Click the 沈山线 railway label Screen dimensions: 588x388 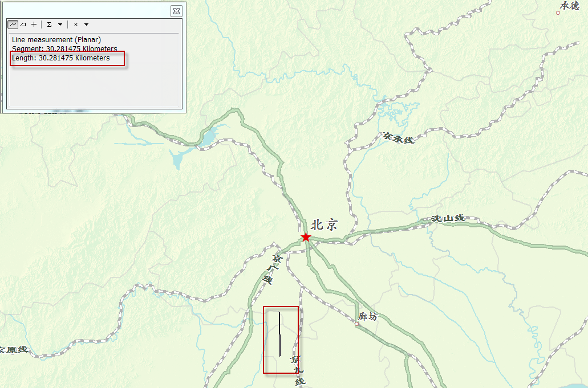448,218
